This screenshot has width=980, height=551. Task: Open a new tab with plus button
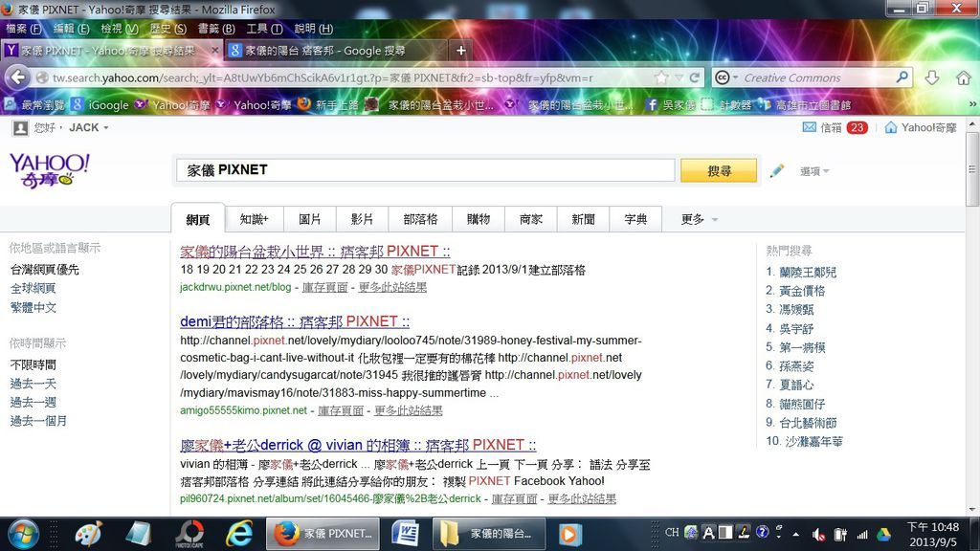461,51
